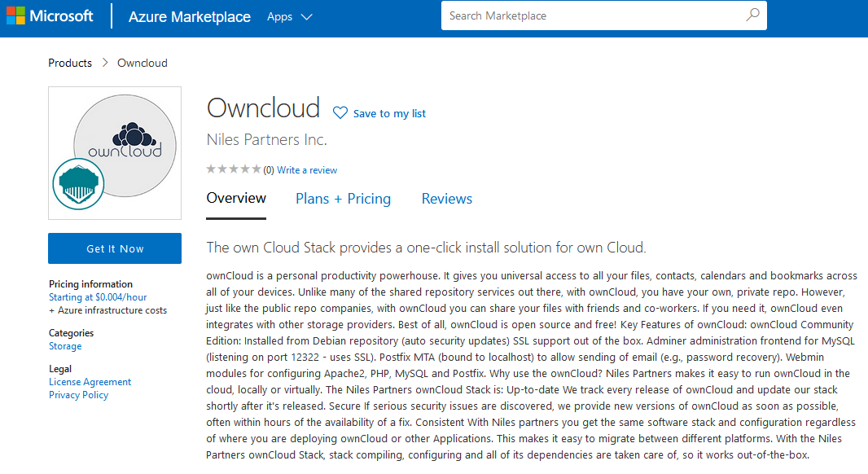This screenshot has height=474, width=868.
Task: Click the search magnifier icon
Action: [x=752, y=15]
